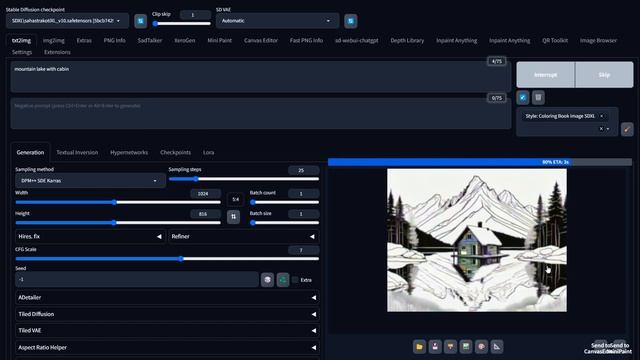This screenshot has height=360, width=640.
Task: Expand the Refiner section
Action: coord(243,236)
